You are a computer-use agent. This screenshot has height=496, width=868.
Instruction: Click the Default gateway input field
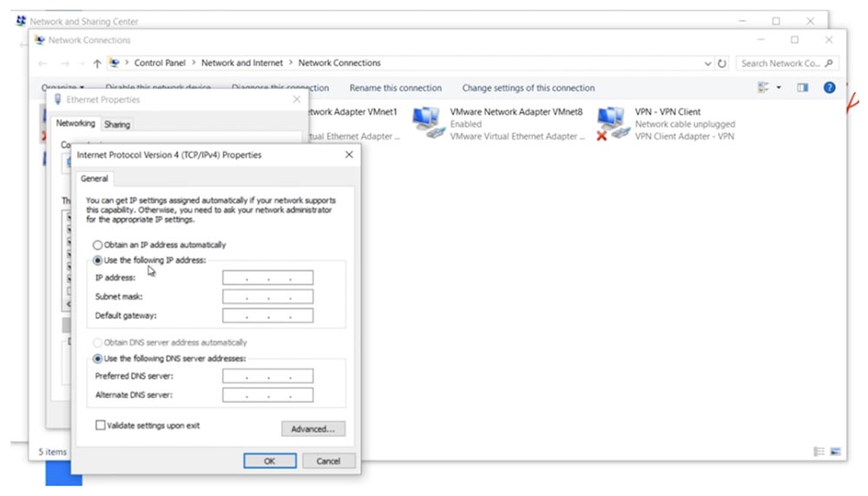pos(267,315)
